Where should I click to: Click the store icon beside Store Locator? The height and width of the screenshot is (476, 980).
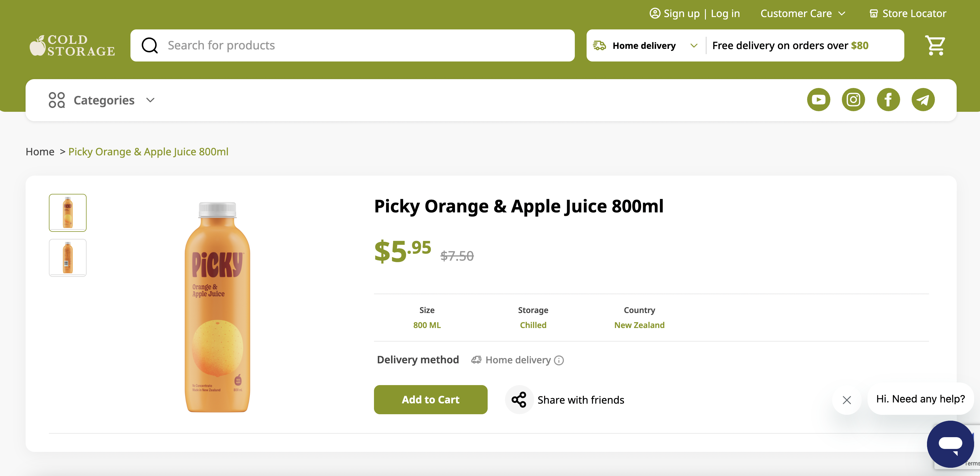(874, 14)
